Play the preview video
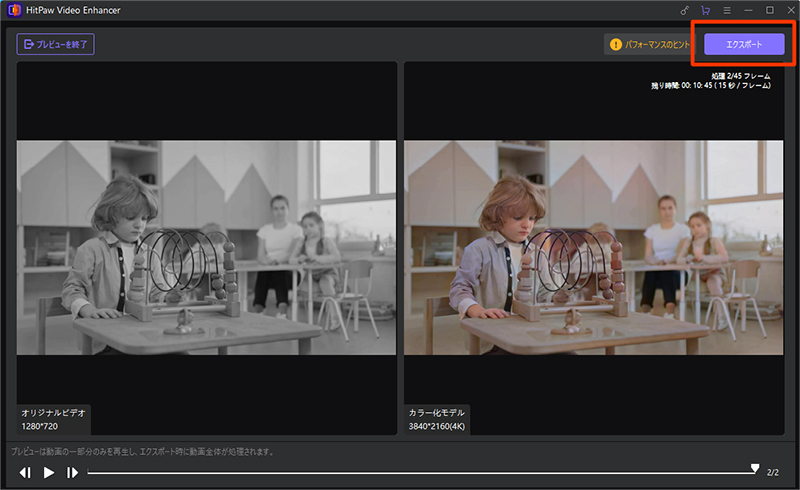800x490 pixels. pos(48,472)
